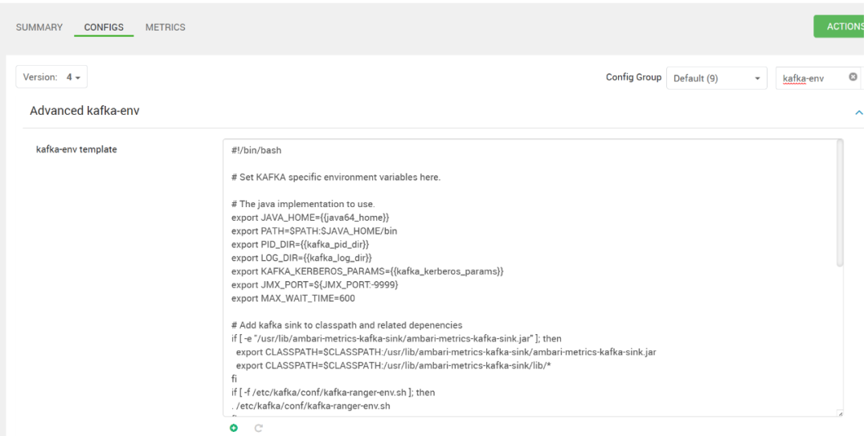Click the template textarea resize handle
Image resolution: width=868 pixels, height=436 pixels.
coord(840,414)
